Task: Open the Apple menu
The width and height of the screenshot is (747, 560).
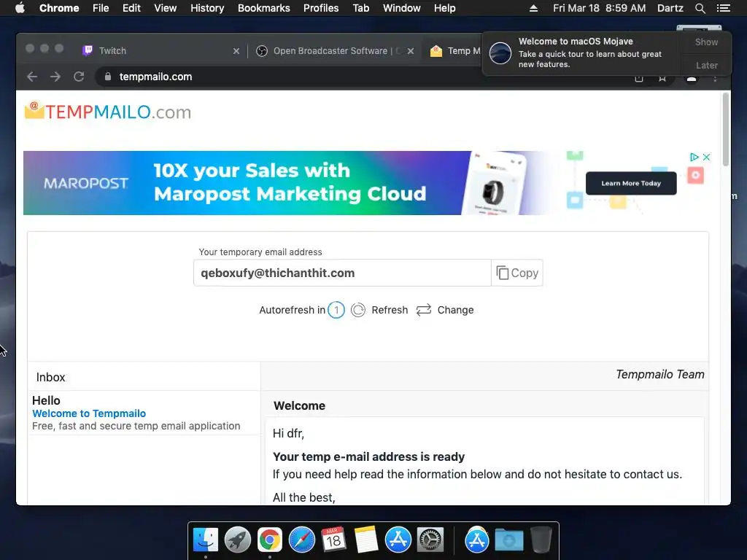Action: (x=20, y=8)
